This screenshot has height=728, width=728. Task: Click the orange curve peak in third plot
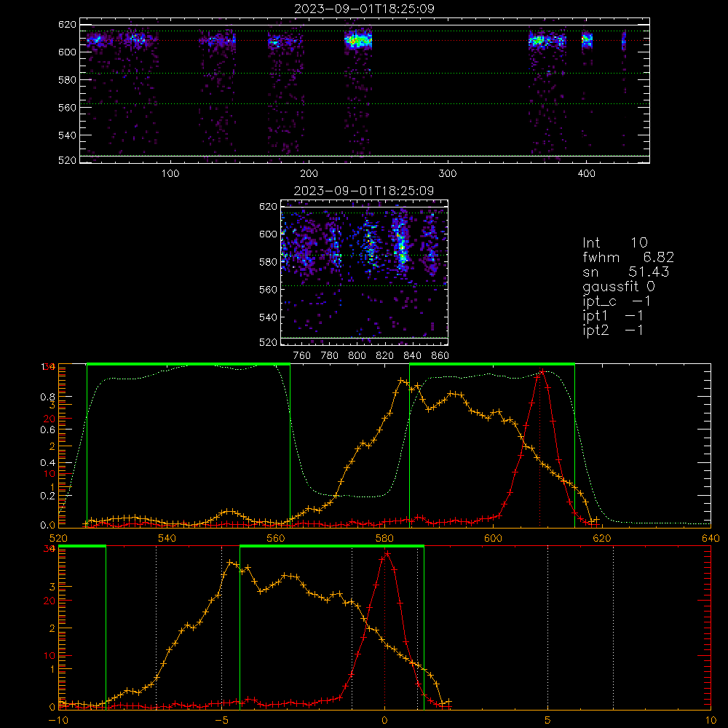pos(402,380)
